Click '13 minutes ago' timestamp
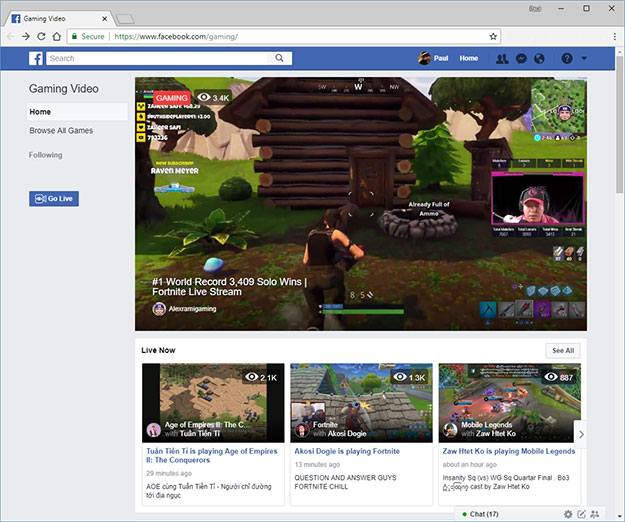625x522 pixels. pyautogui.click(x=317, y=465)
